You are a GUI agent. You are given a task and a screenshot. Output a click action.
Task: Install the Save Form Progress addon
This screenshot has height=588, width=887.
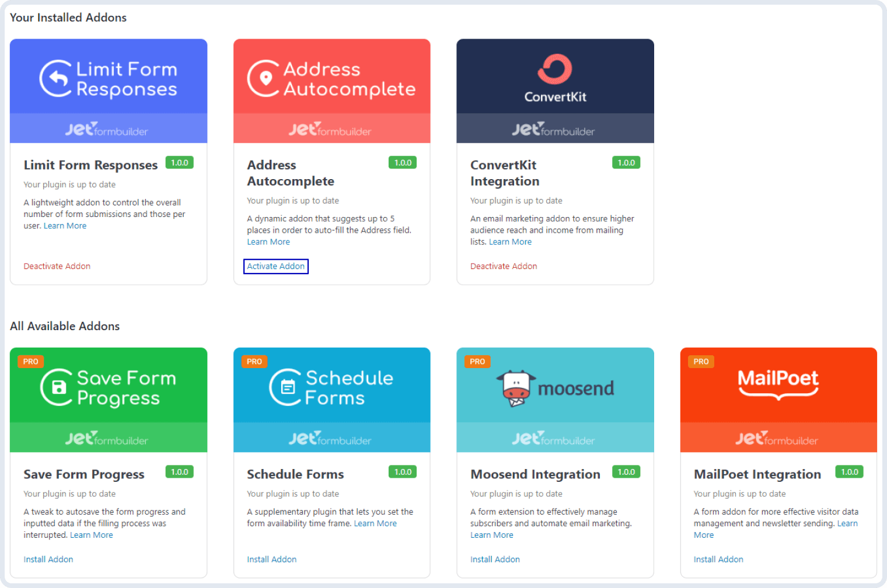48,559
